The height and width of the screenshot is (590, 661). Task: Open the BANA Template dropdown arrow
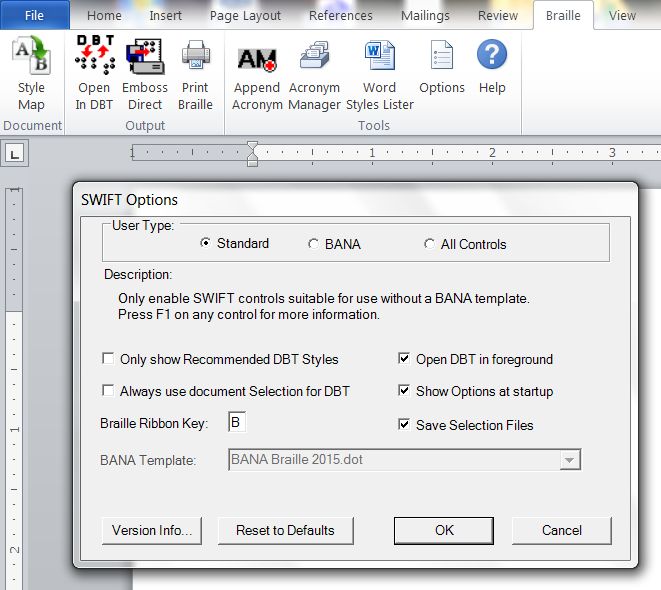(x=570, y=460)
